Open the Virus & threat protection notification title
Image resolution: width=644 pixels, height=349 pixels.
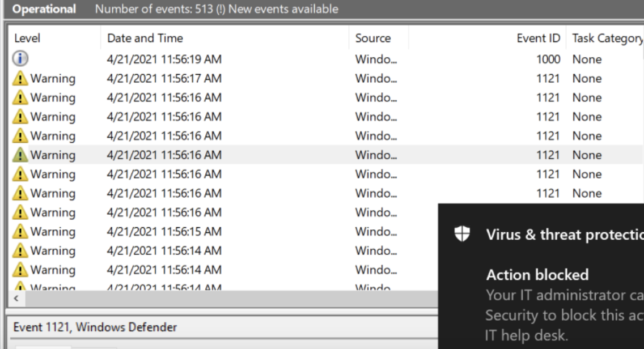click(564, 235)
